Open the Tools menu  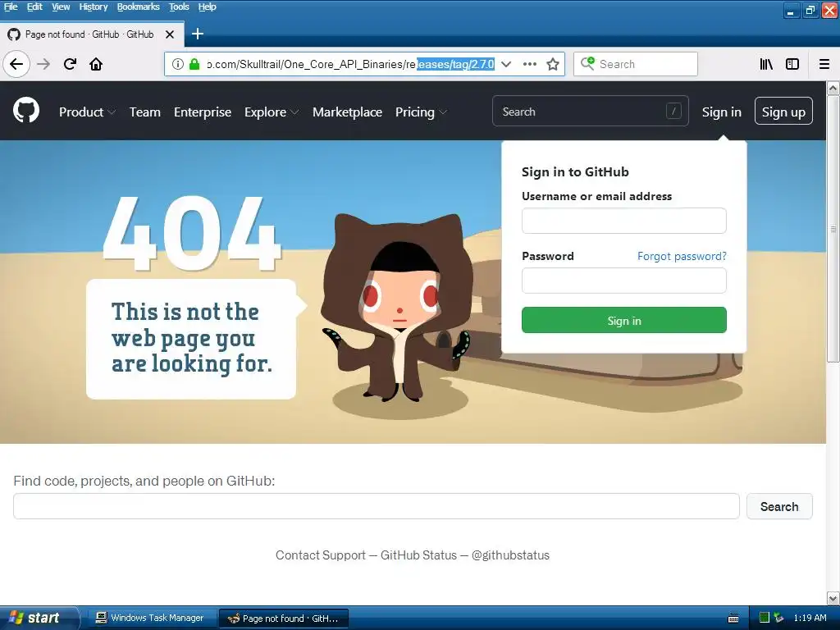click(179, 7)
